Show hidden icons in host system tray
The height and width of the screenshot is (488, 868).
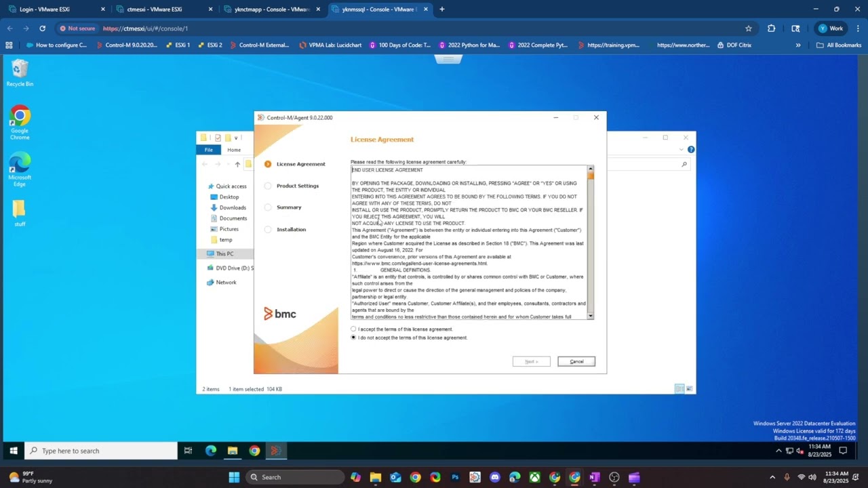pyautogui.click(x=772, y=477)
